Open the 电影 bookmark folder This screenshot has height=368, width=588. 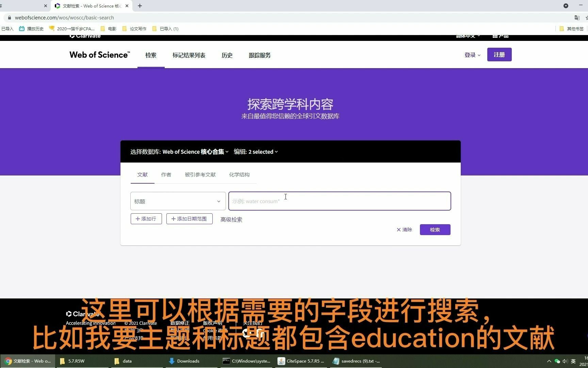[109, 29]
